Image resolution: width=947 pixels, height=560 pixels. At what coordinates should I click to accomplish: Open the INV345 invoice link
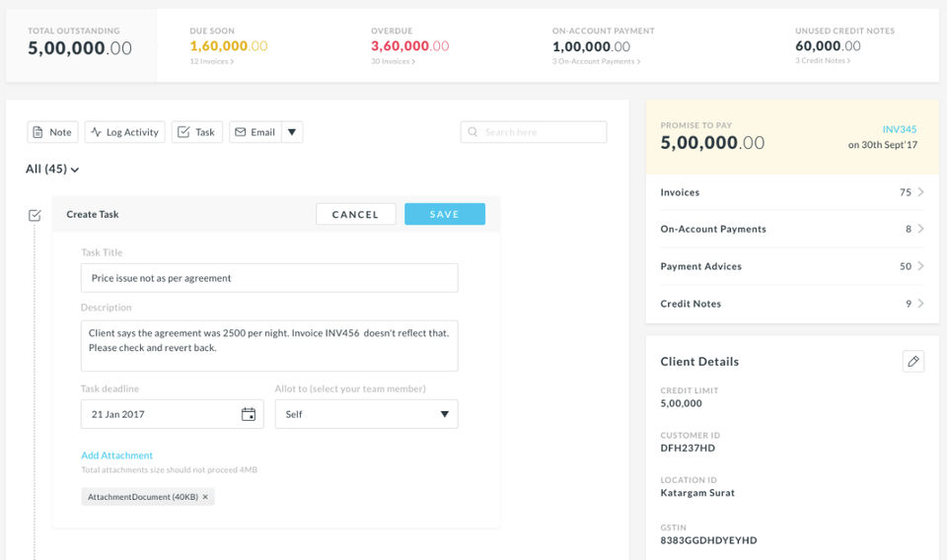click(x=900, y=129)
